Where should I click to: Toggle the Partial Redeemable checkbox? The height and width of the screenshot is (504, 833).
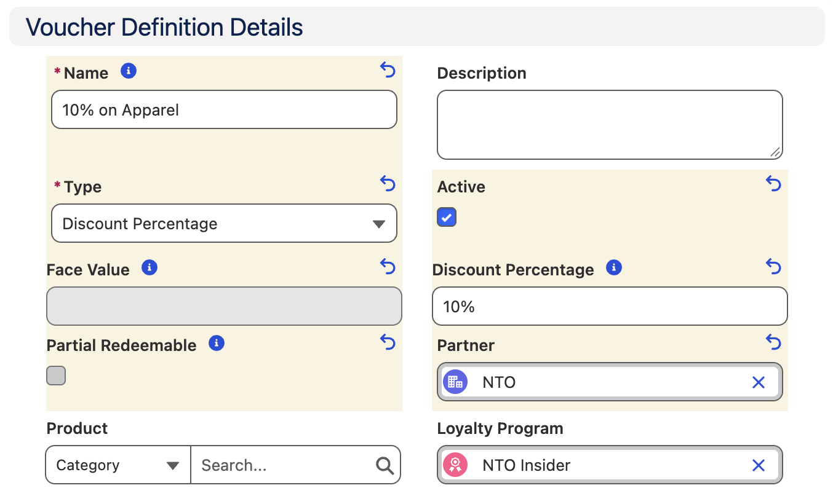click(x=56, y=376)
